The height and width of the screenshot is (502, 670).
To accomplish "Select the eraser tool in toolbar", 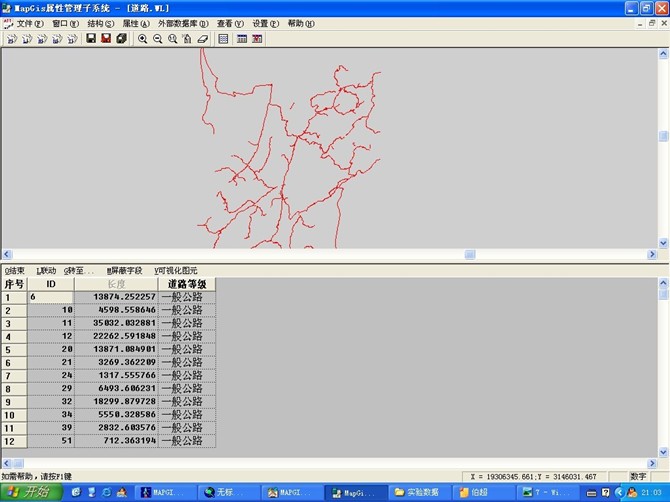I will pyautogui.click(x=203, y=39).
